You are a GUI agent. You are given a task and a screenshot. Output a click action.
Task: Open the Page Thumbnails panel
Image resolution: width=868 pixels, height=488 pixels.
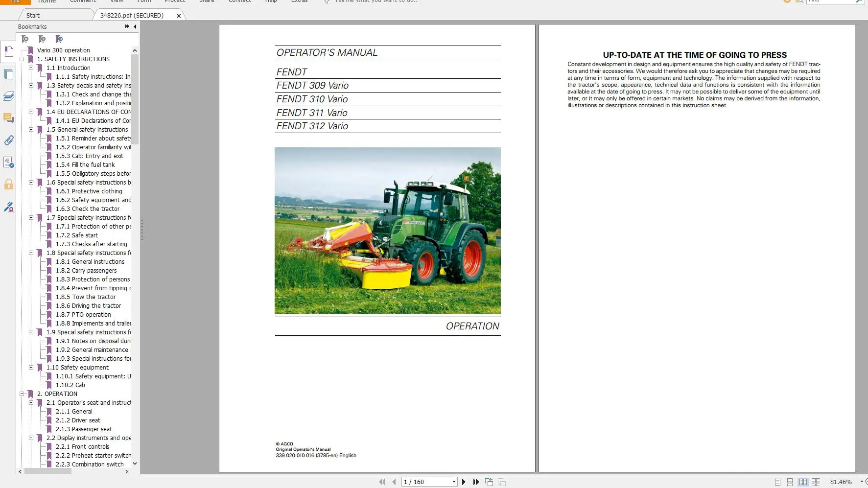tap(8, 74)
